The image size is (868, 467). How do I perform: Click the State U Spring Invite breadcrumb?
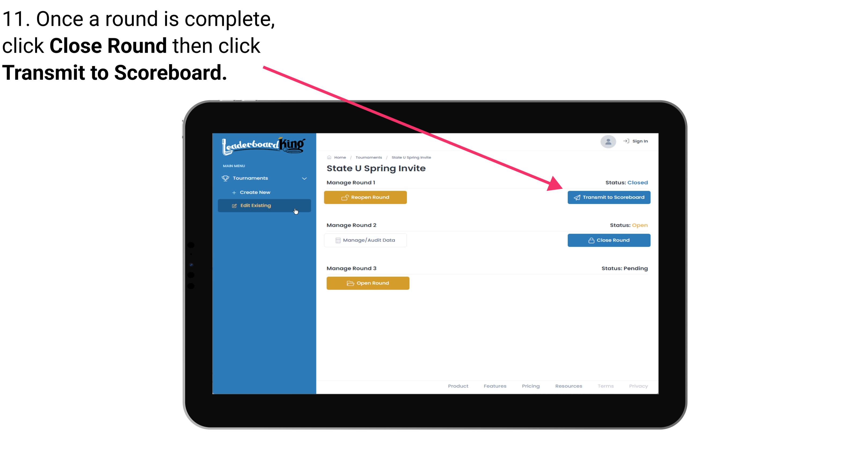tap(411, 157)
